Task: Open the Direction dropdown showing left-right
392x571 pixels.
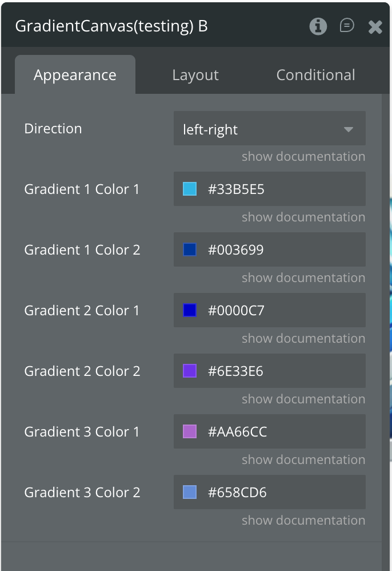Action: [x=269, y=129]
